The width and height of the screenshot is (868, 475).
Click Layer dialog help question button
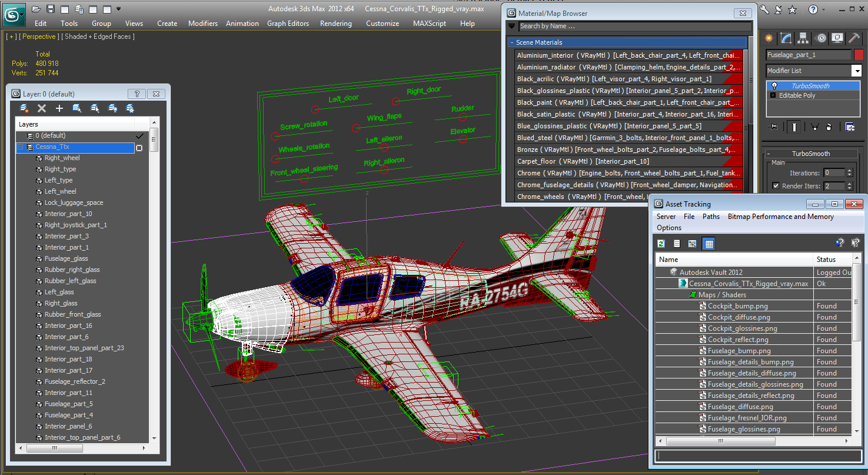pyautogui.click(x=137, y=94)
